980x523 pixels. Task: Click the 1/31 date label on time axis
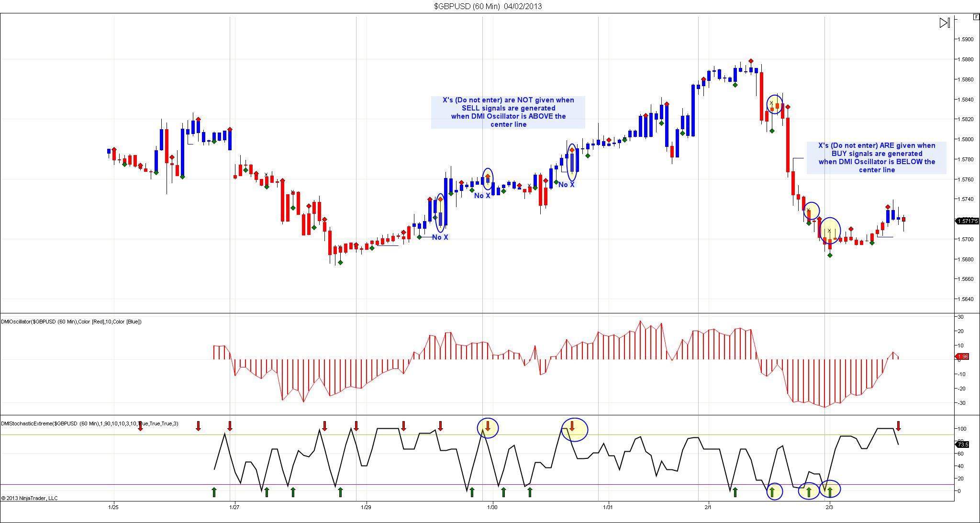608,507
